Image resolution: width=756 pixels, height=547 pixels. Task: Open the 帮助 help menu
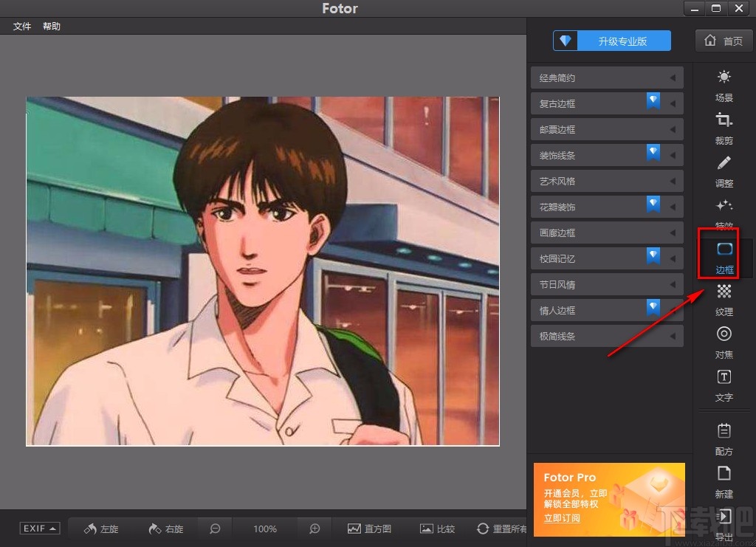(x=52, y=26)
